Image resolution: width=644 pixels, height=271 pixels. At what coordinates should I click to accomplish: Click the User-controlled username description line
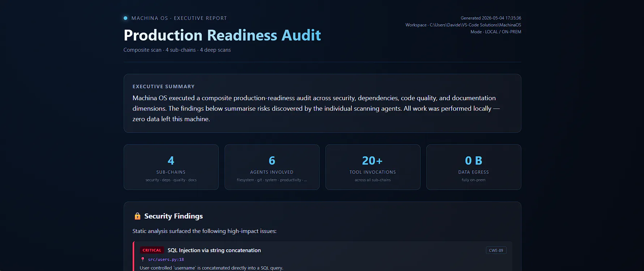point(212,268)
